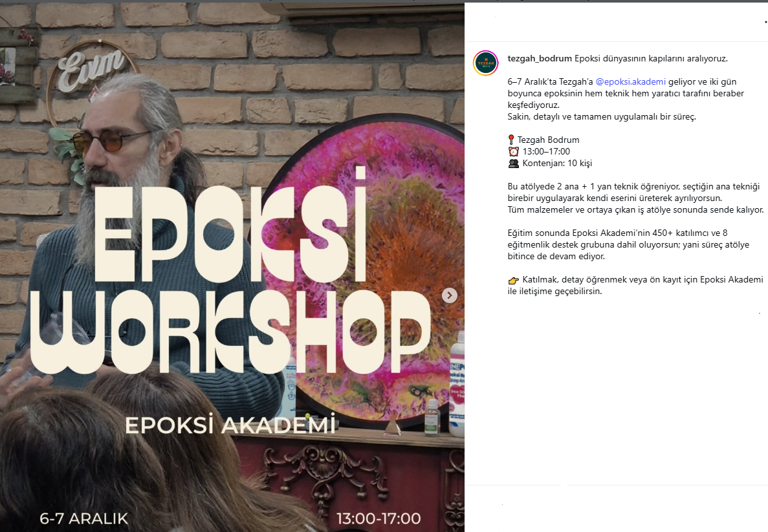This screenshot has width=768, height=532.
Task: Click the 13:00-17:00 time label on image
Action: 379,518
